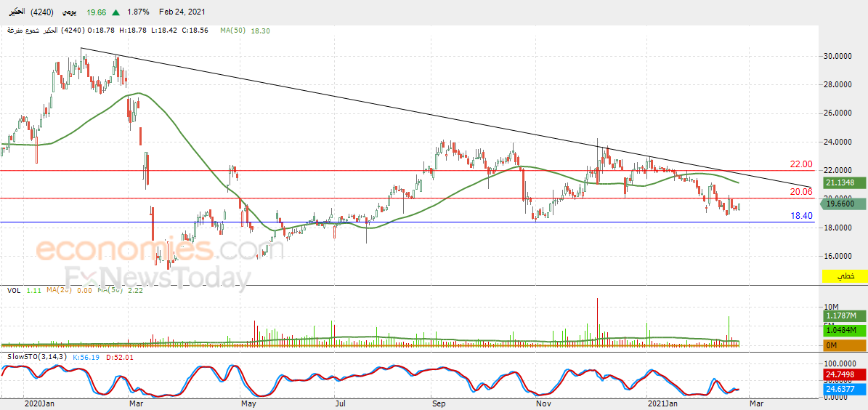
Task: Click the VOL 1.11 volume label
Action: pyautogui.click(x=25, y=290)
